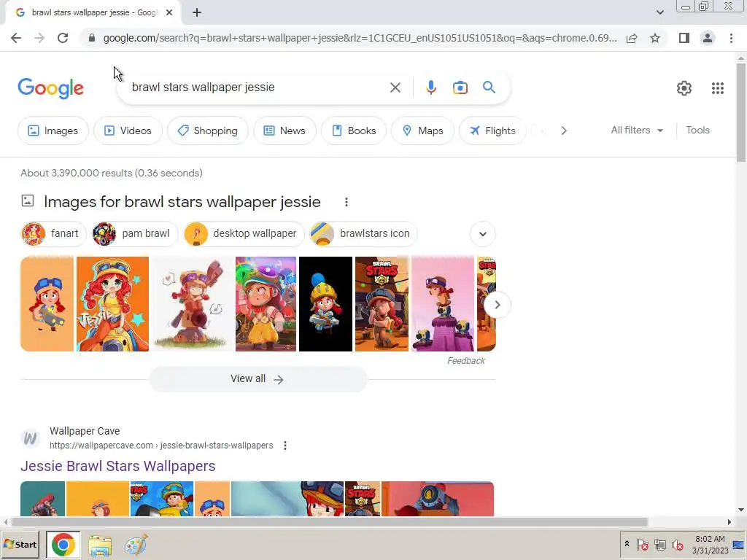Screen dimensions: 747x560
Task: Open options for the Wallpaper Cave result
Action: pos(285,446)
